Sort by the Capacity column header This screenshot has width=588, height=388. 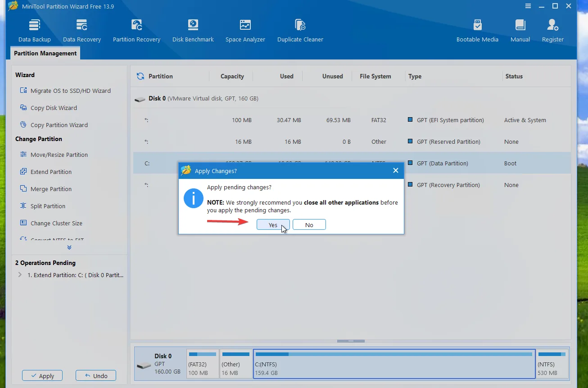pyautogui.click(x=232, y=76)
